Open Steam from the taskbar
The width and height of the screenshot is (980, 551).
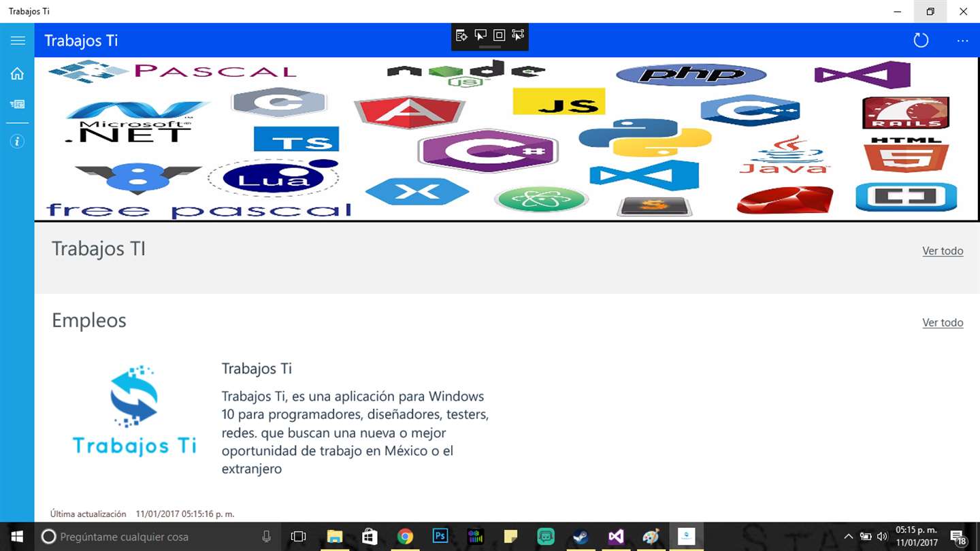[581, 537]
